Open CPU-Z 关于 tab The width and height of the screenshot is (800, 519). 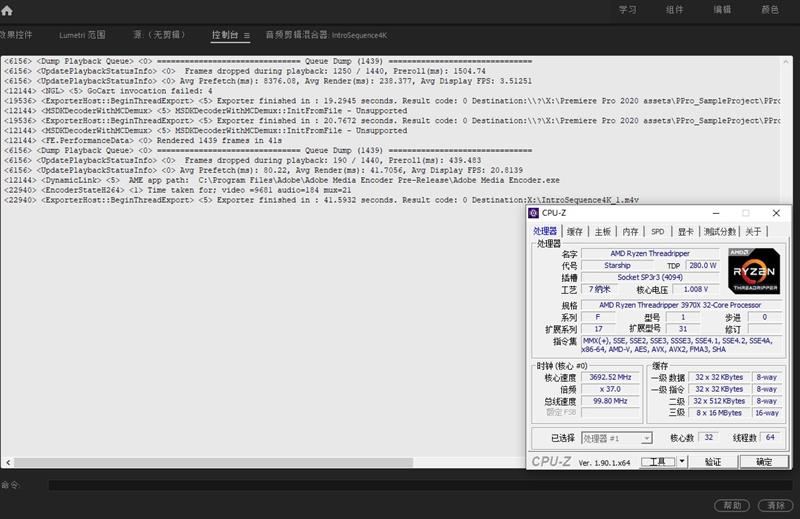pos(753,231)
